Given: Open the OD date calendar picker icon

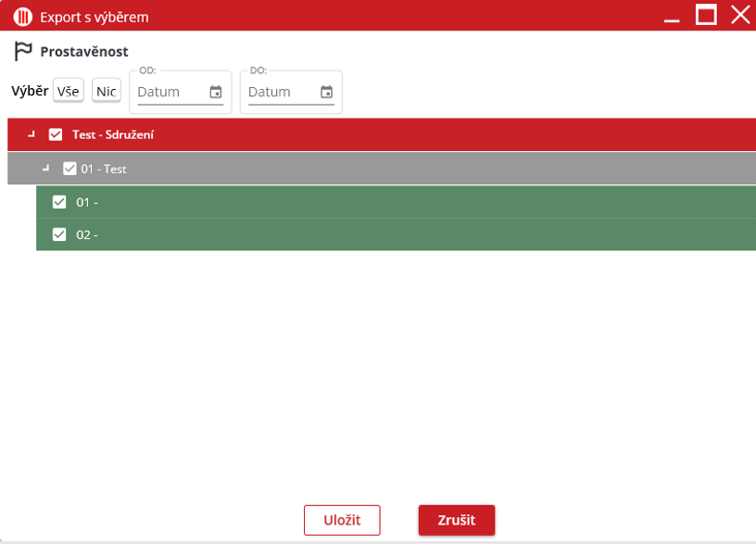Looking at the screenshot, I should tap(216, 92).
